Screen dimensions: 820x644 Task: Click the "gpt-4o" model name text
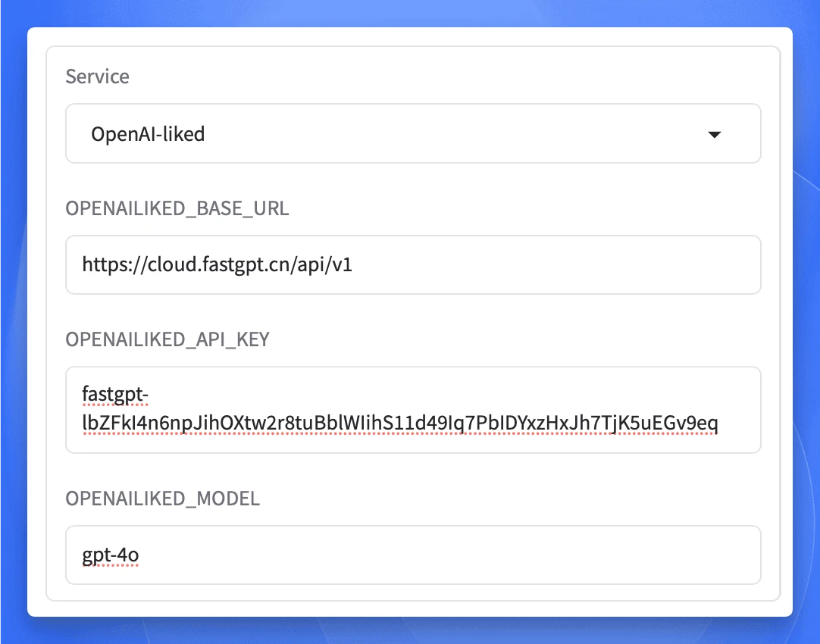(x=111, y=556)
